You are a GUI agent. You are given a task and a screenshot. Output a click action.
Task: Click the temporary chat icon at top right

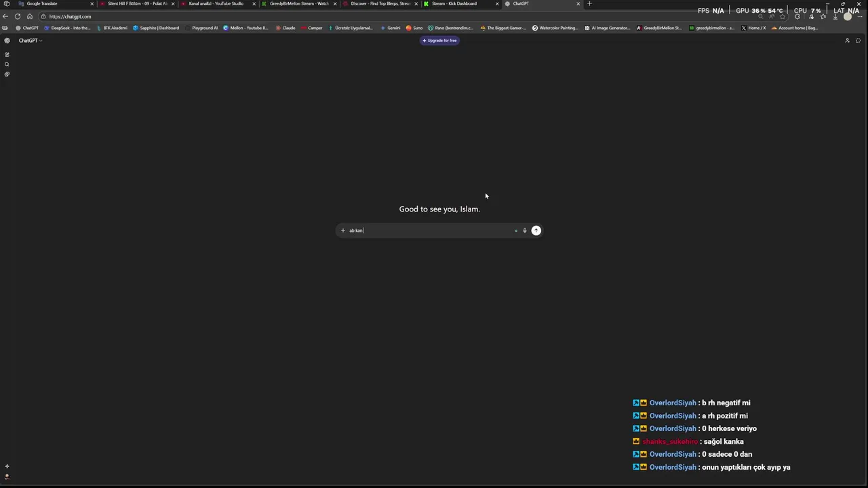[858, 41]
